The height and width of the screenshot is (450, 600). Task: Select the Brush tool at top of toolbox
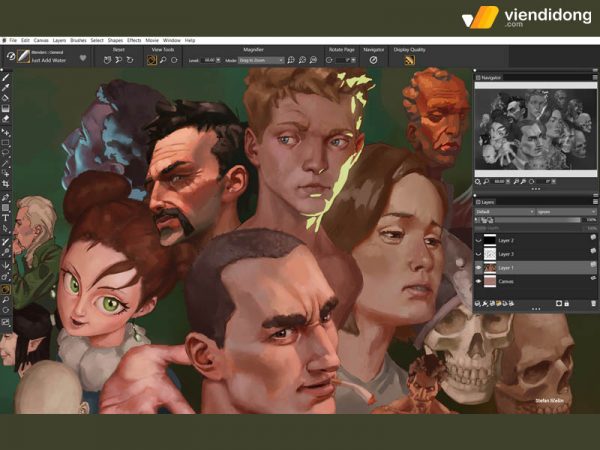[x=6, y=76]
